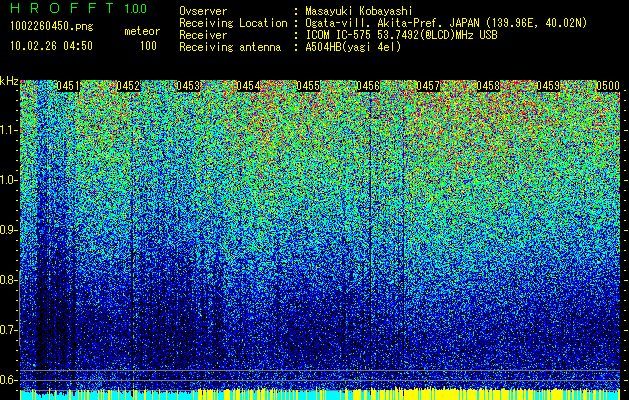629x400 pixels.
Task: Select the observer name Masayuki Kobayashi
Action: 359,11
